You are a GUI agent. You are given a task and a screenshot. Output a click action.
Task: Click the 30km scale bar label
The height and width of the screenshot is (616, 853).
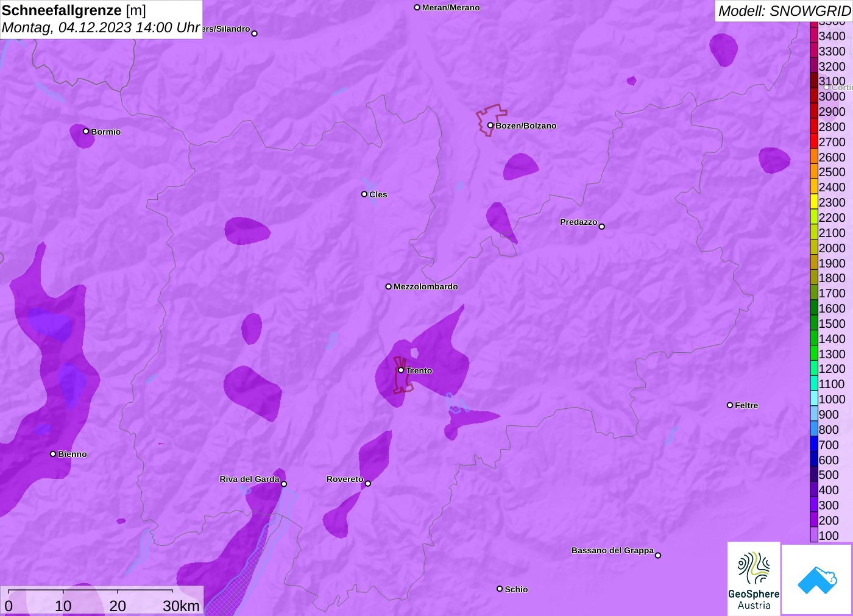coord(181,606)
